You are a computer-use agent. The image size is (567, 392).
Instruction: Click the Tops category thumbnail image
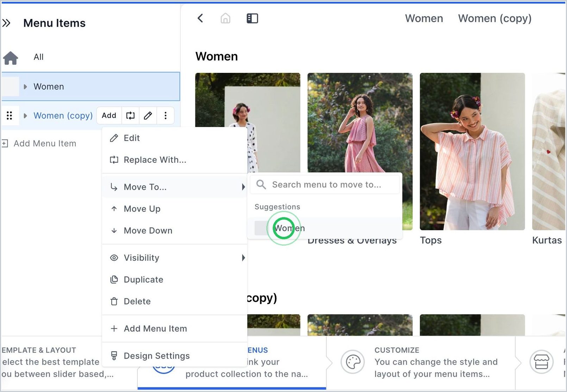click(x=472, y=151)
